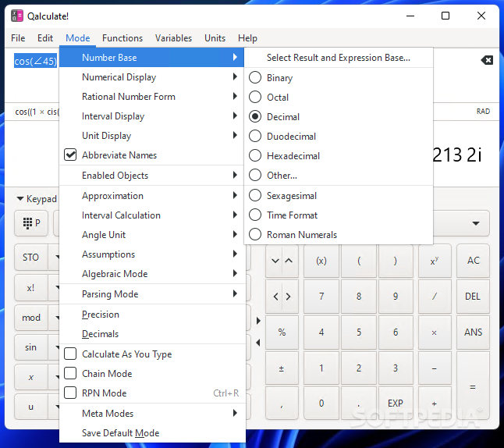504x448 pixels.
Task: Select the Binary number base
Action: coord(339,78)
